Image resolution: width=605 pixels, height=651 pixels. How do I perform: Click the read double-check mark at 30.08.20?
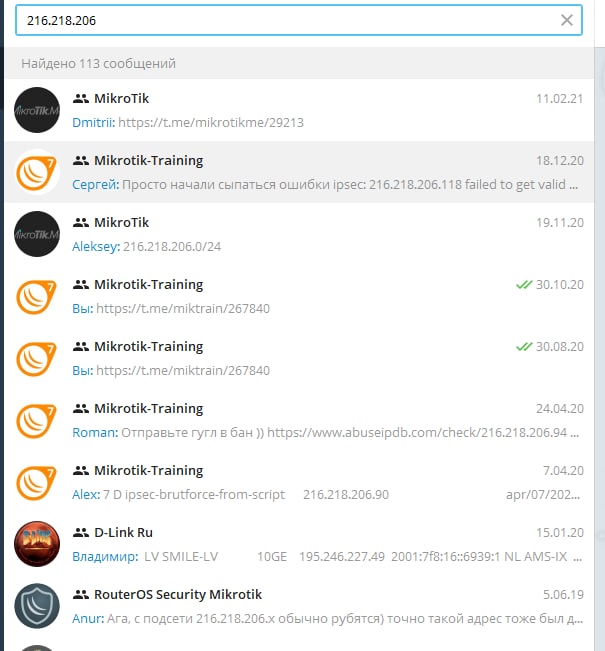[524, 347]
